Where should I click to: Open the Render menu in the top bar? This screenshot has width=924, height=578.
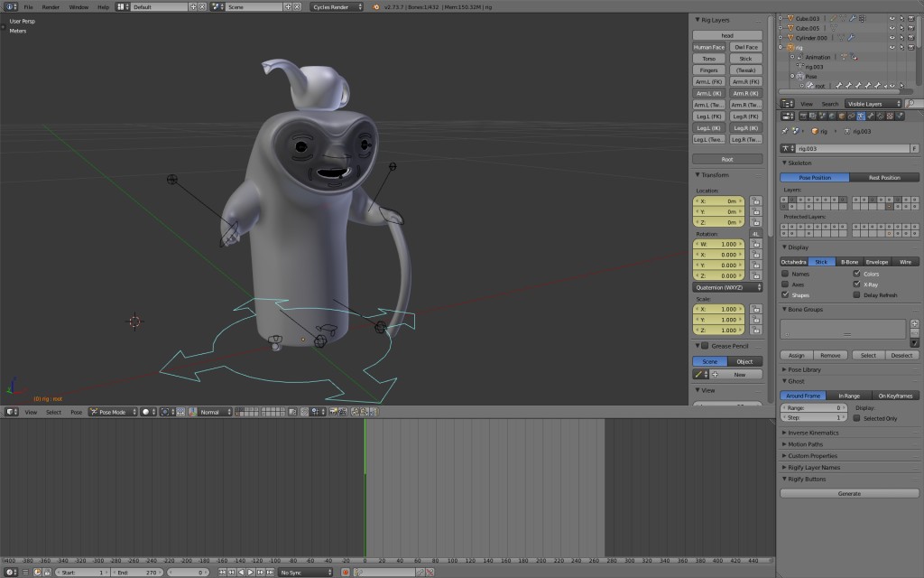50,6
